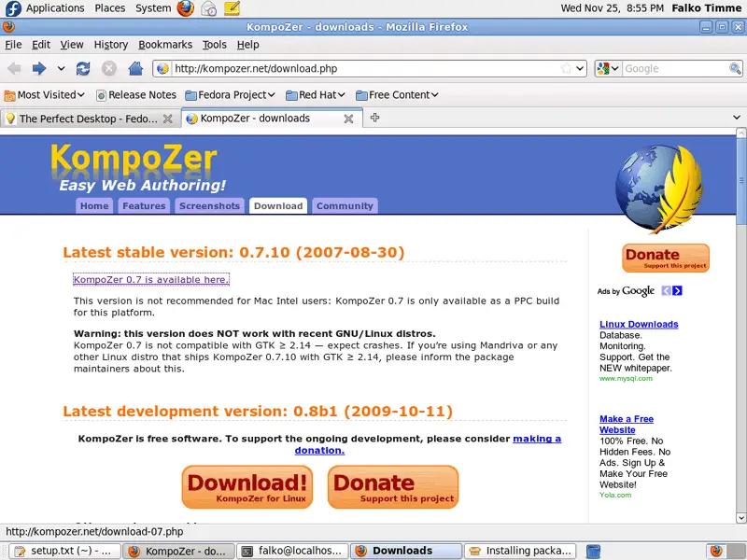Select the Download site tab
The width and height of the screenshot is (747, 560).
point(278,206)
